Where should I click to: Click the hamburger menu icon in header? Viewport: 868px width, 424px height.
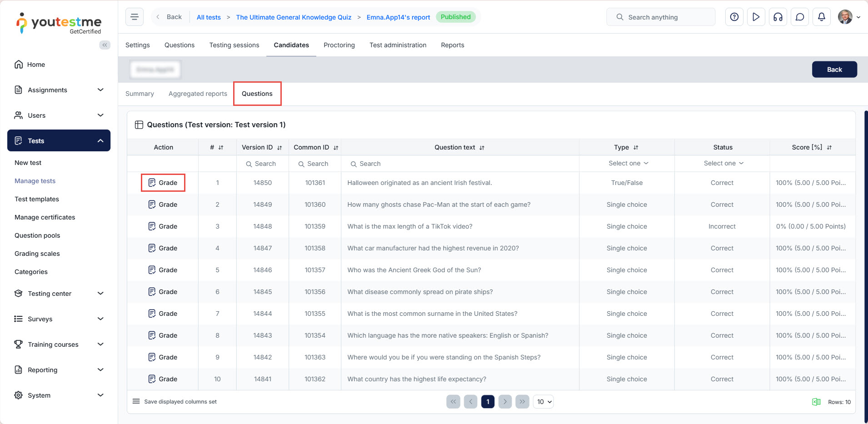tap(135, 17)
